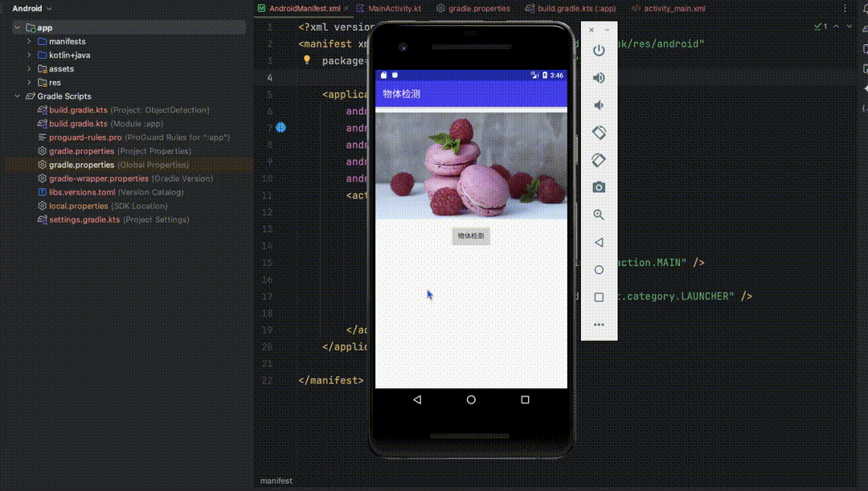Image resolution: width=868 pixels, height=491 pixels.
Task: Tap the 物体检测 app title bar
Action: [471, 94]
